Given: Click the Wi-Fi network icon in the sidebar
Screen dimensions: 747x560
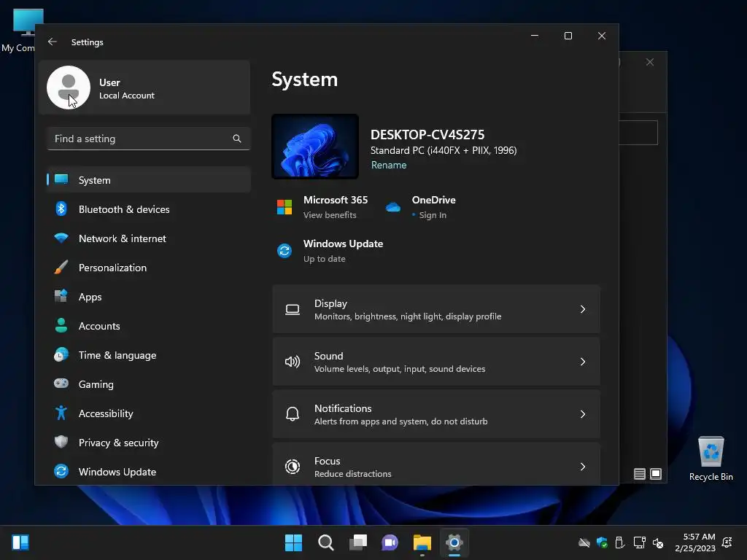Looking at the screenshot, I should click(61, 238).
